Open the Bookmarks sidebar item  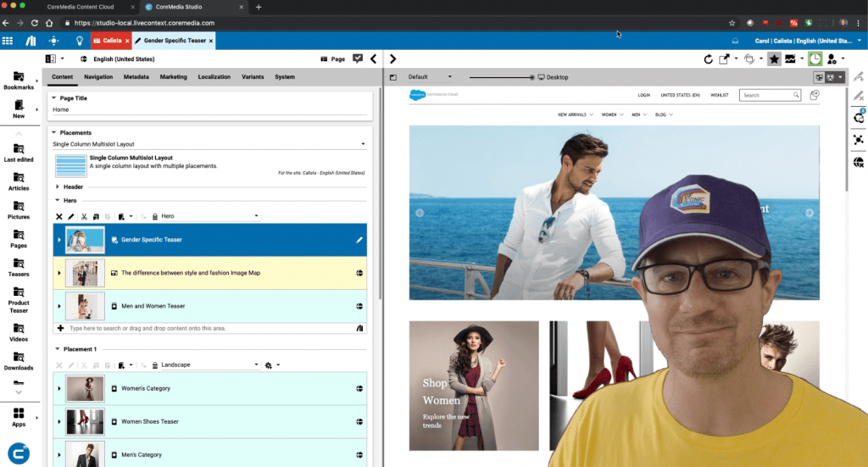19,81
